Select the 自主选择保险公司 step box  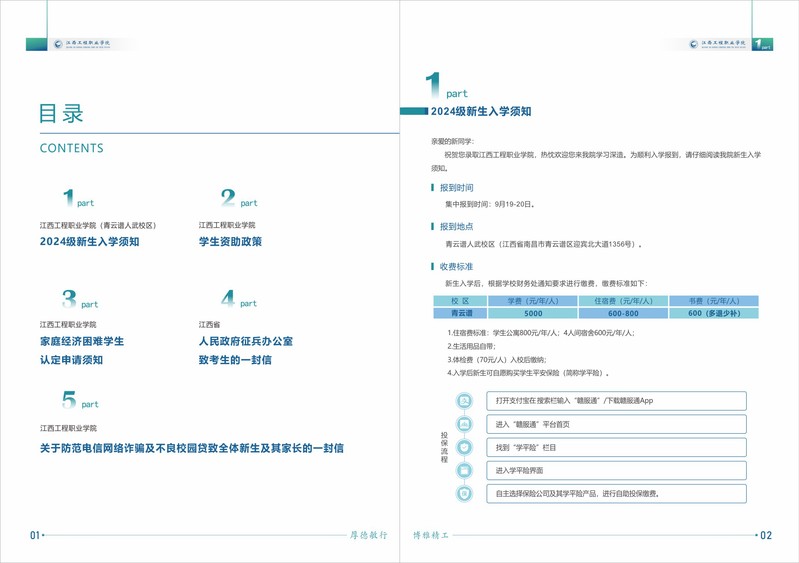coord(616,494)
